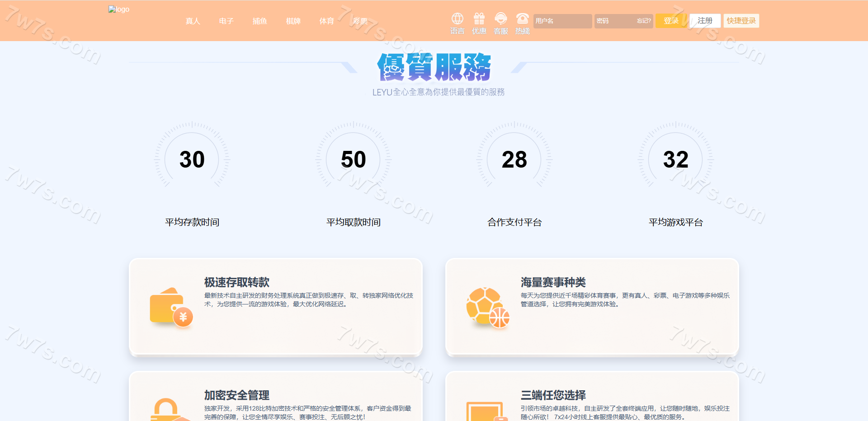Open 客服 customer service headset icon
This screenshot has height=421, width=868.
pyautogui.click(x=500, y=19)
